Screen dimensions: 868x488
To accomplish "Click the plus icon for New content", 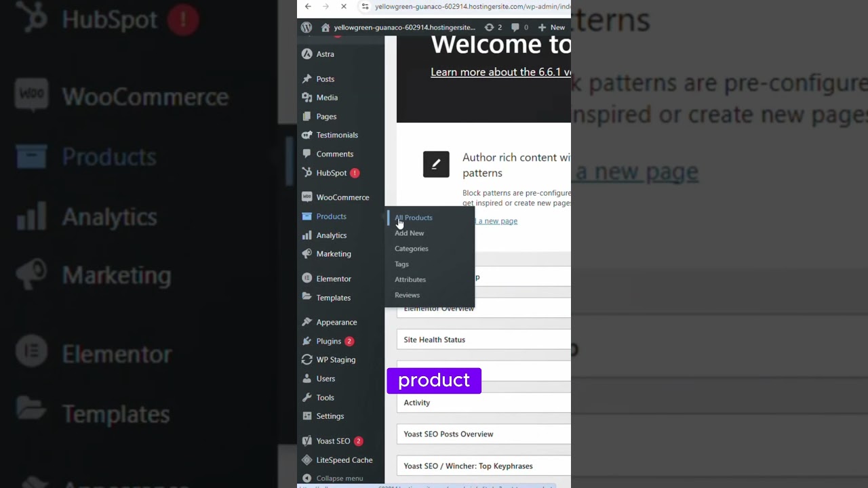I will tap(542, 27).
